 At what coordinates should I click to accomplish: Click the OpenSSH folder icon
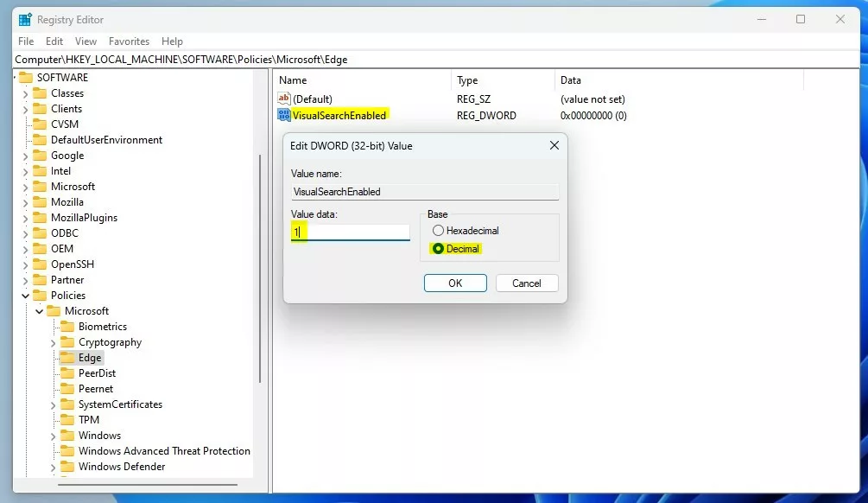(40, 264)
